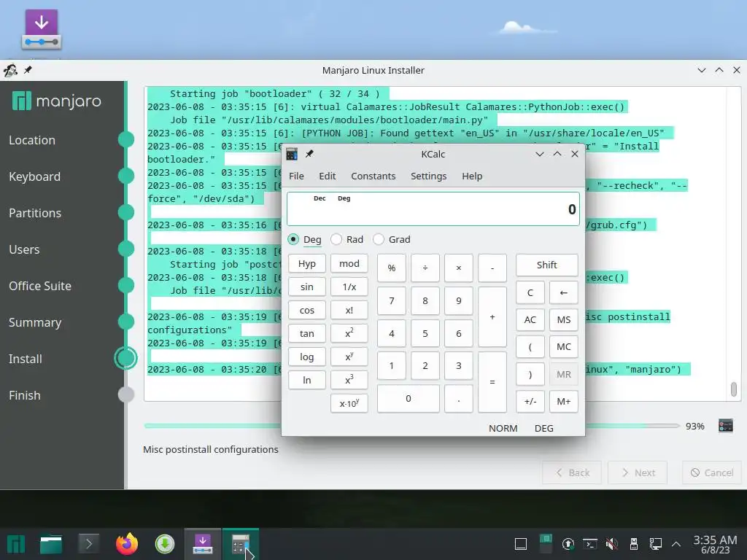Toggle the installer log view icon
747x560 pixels.
point(726,426)
